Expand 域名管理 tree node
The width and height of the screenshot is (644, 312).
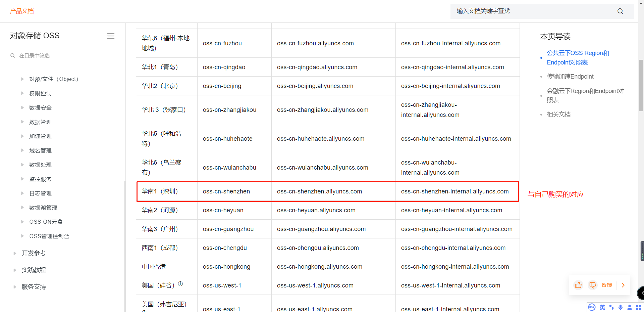click(22, 150)
